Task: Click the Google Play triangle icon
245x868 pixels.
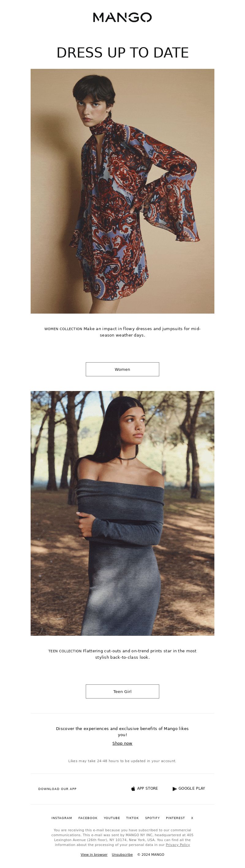Action: 175,789
